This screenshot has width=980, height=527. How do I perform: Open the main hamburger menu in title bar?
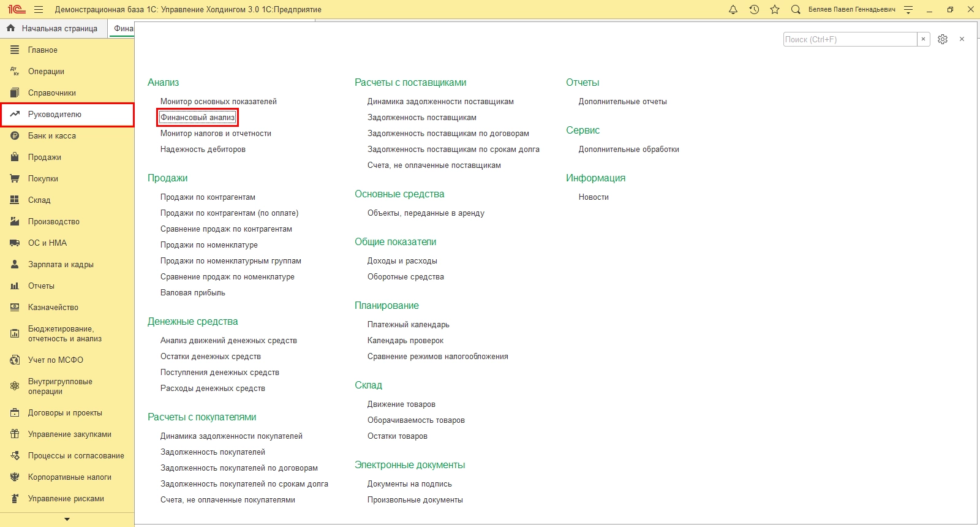39,10
